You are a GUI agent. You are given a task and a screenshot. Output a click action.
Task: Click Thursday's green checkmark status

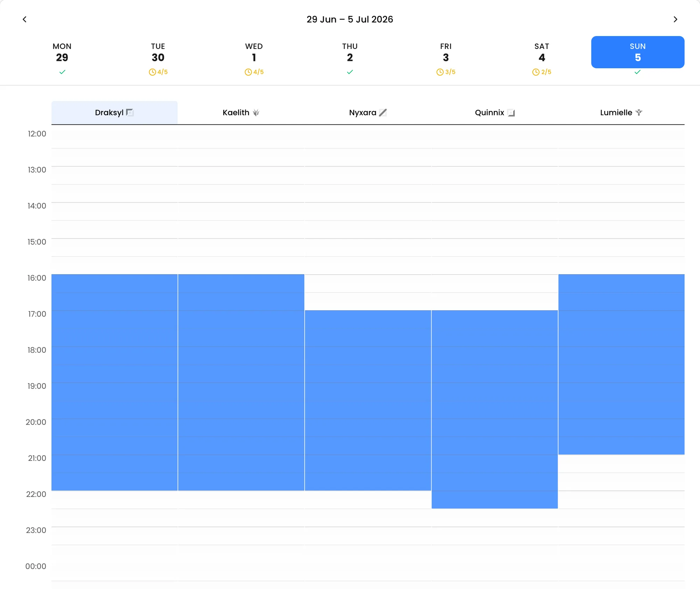point(350,72)
